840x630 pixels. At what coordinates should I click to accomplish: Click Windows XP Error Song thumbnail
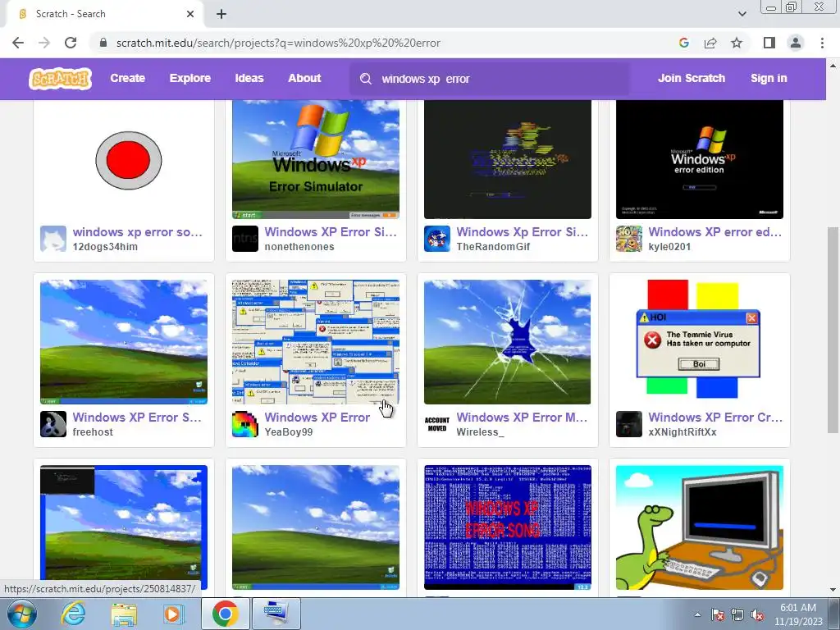507,527
